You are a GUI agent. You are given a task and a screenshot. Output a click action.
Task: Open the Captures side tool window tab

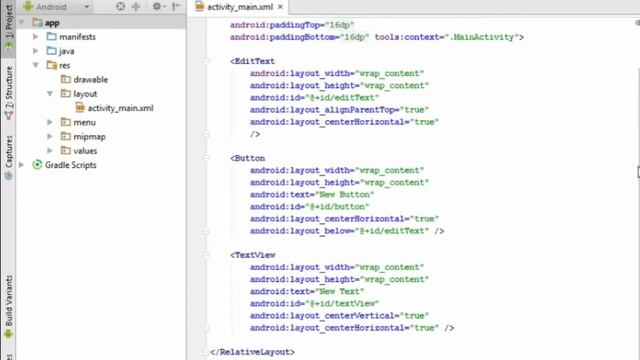point(9,157)
